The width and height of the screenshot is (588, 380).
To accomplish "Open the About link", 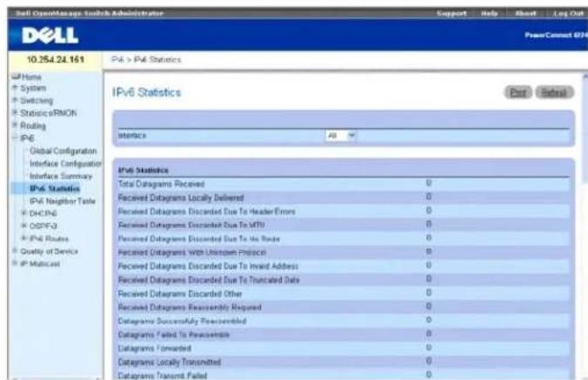I will click(525, 14).
